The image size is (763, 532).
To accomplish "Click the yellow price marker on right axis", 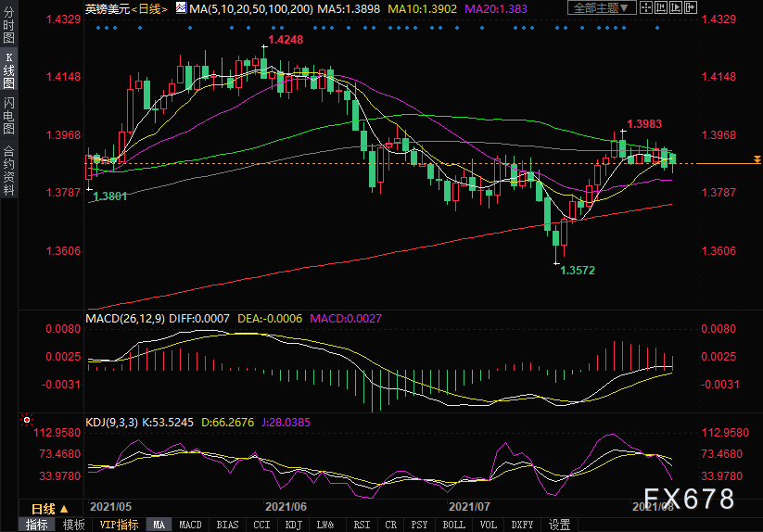I will coord(757,161).
